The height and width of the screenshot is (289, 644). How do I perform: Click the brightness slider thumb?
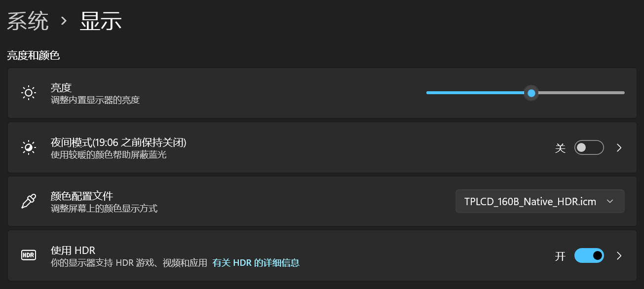pyautogui.click(x=531, y=93)
